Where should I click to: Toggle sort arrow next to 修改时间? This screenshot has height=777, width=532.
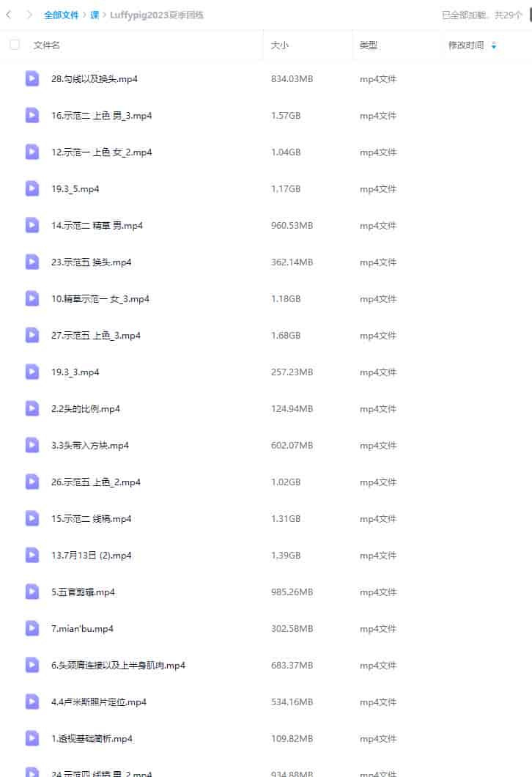click(494, 45)
